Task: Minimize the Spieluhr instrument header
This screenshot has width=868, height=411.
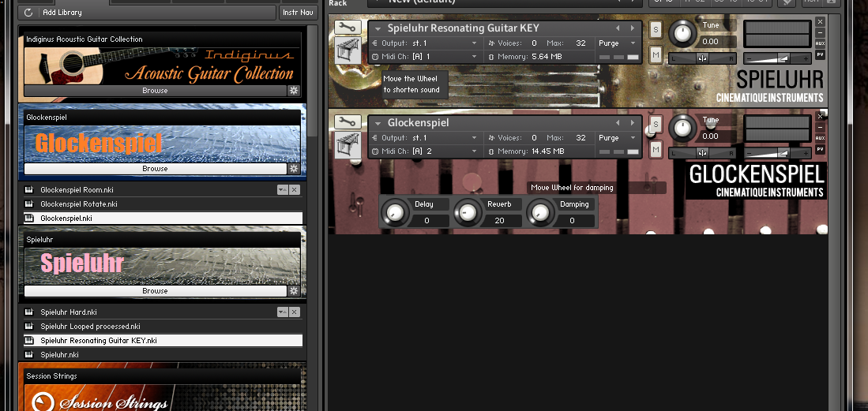Action: pyautogui.click(x=820, y=32)
